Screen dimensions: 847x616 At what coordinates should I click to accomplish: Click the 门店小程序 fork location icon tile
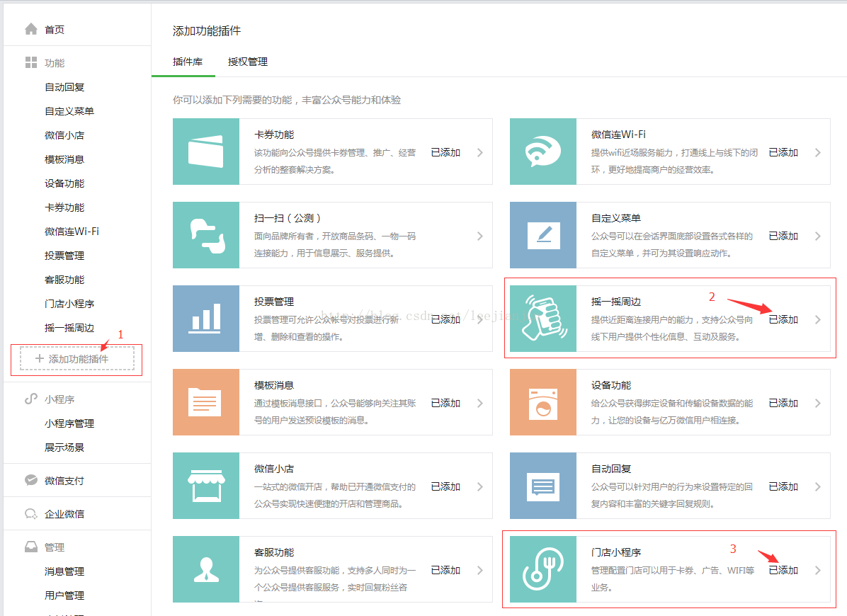tap(543, 569)
